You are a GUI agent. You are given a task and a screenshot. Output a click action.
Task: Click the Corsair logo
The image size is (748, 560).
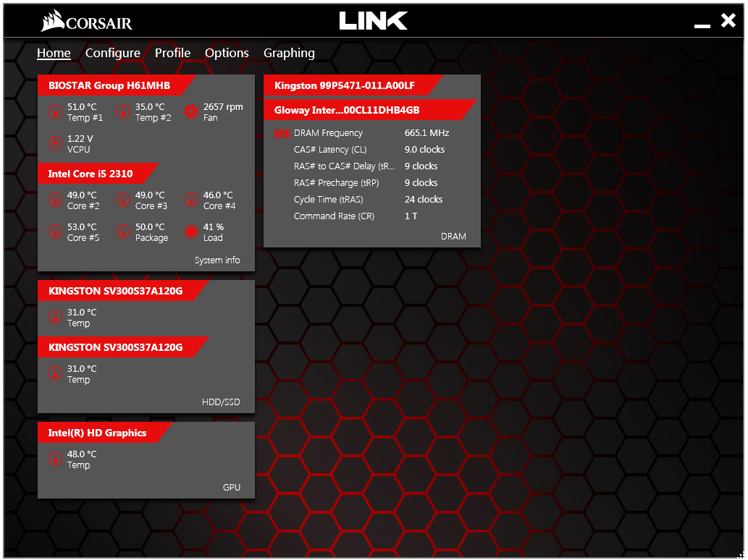coord(87,22)
